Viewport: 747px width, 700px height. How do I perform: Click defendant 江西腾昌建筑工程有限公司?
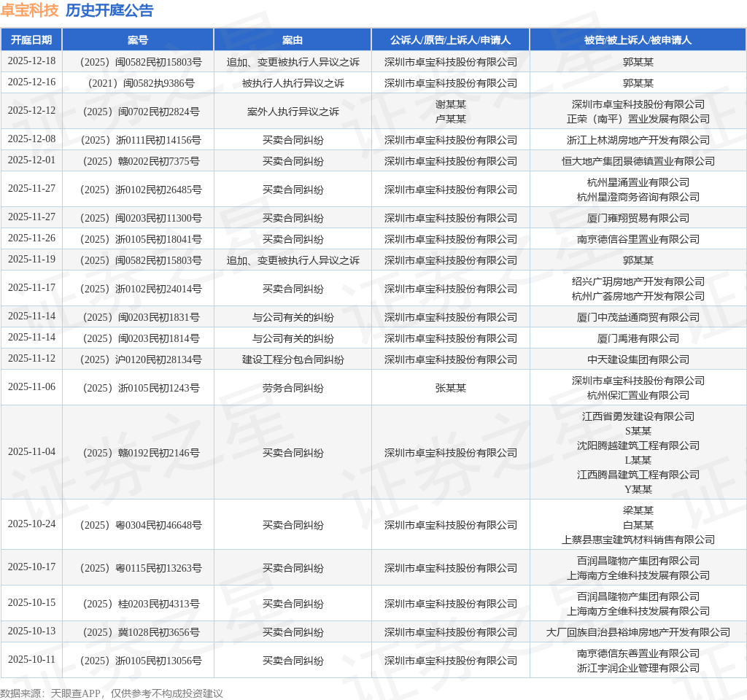click(638, 475)
